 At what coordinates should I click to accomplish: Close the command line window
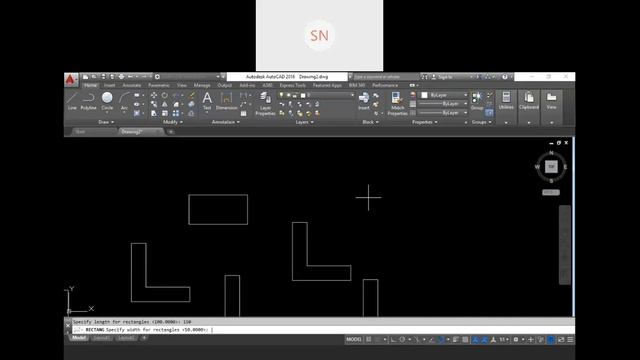coord(68,325)
